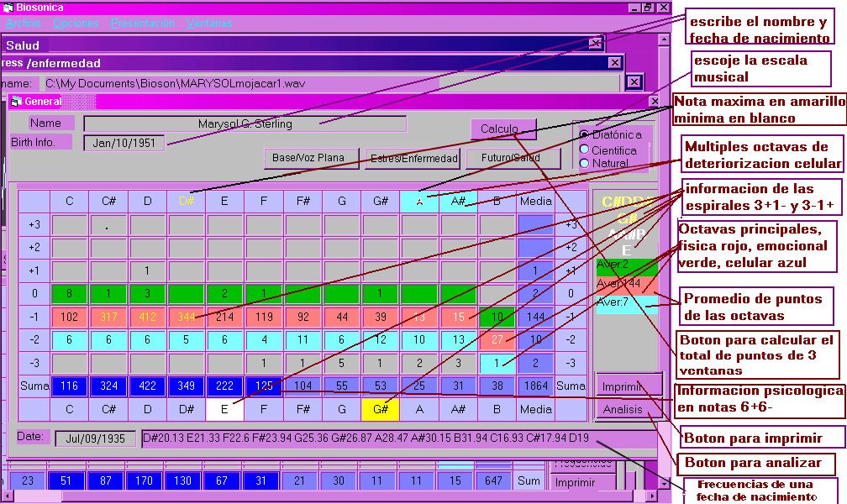Viewport: 847px width, 504px height.
Task: Open the Presentación menu
Action: tap(143, 24)
